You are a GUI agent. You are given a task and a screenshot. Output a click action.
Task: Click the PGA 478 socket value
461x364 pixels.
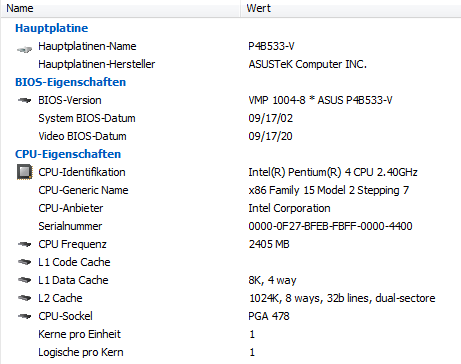coord(269,316)
